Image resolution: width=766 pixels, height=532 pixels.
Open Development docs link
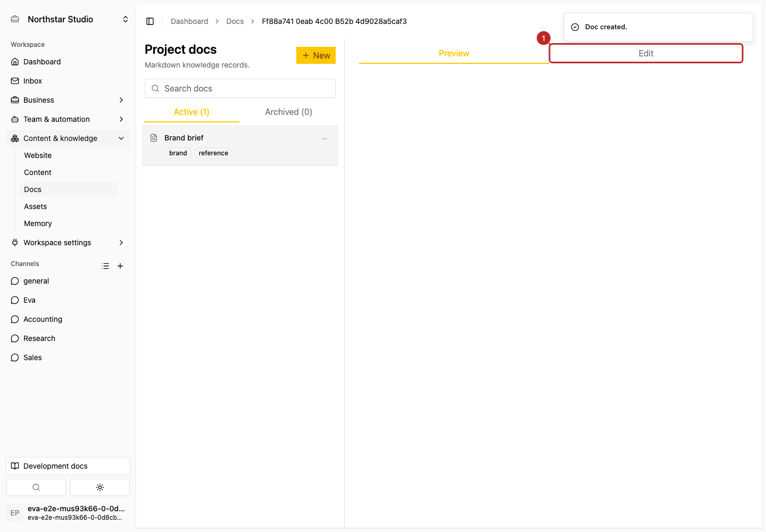click(68, 466)
